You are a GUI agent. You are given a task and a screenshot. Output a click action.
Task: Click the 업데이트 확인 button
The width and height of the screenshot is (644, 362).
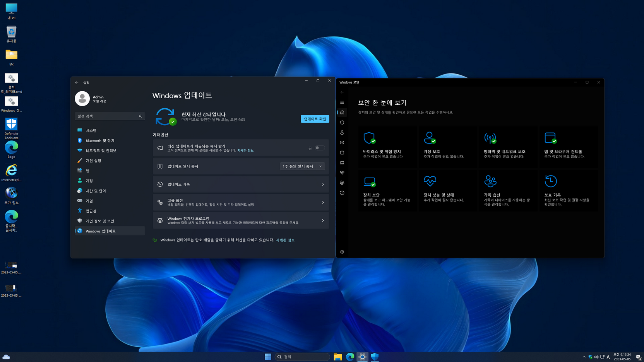tap(315, 119)
